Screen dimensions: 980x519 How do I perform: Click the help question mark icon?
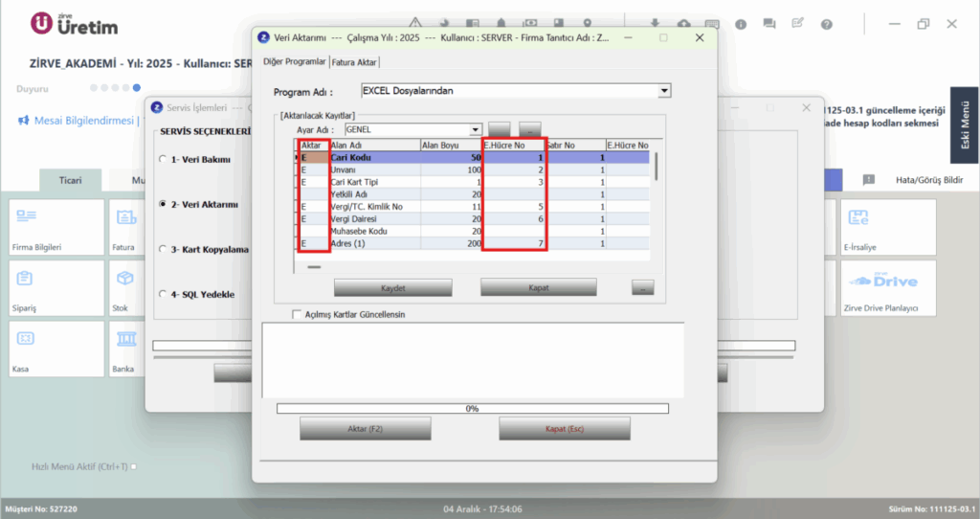click(x=826, y=24)
